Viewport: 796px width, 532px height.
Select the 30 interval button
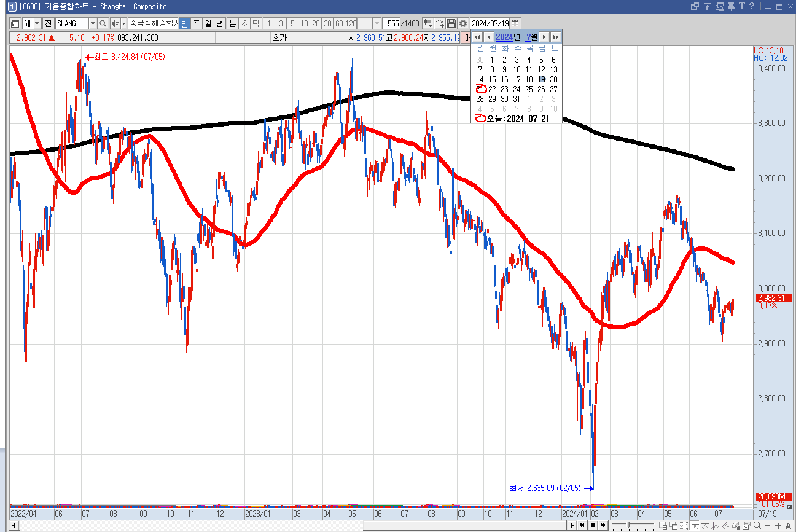point(327,23)
